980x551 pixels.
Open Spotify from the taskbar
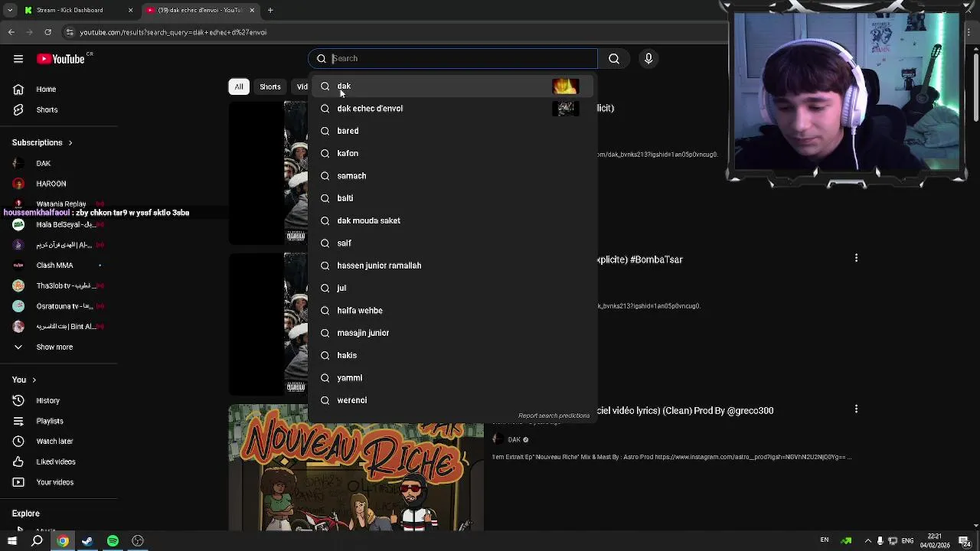113,541
